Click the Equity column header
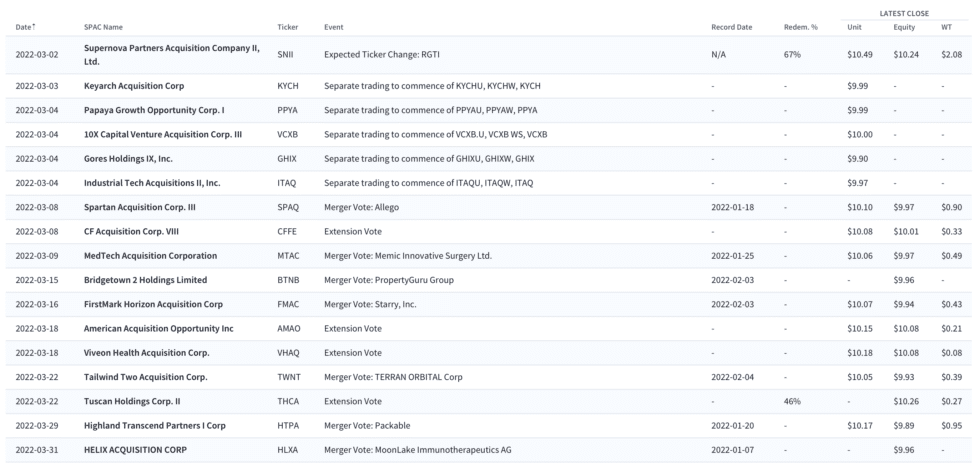This screenshot has width=980, height=471. (904, 27)
